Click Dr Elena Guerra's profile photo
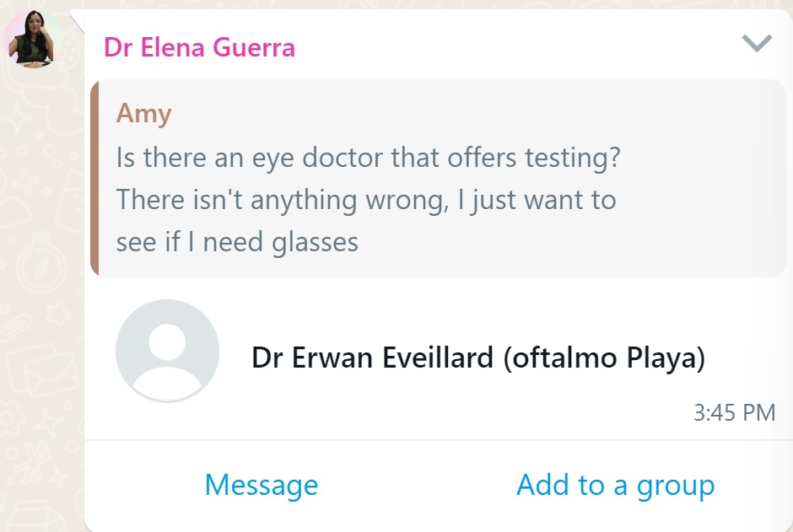Viewport: 793px width, 532px height. [x=34, y=39]
